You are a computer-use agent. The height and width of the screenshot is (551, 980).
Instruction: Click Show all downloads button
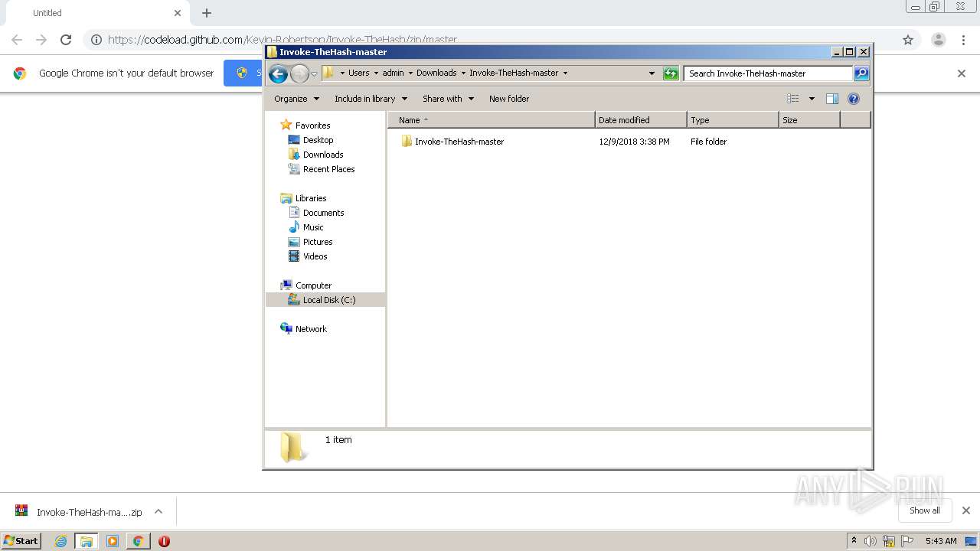(x=924, y=510)
